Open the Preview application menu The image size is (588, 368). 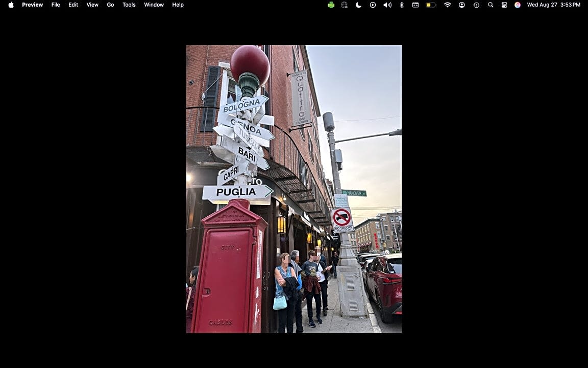[32, 5]
